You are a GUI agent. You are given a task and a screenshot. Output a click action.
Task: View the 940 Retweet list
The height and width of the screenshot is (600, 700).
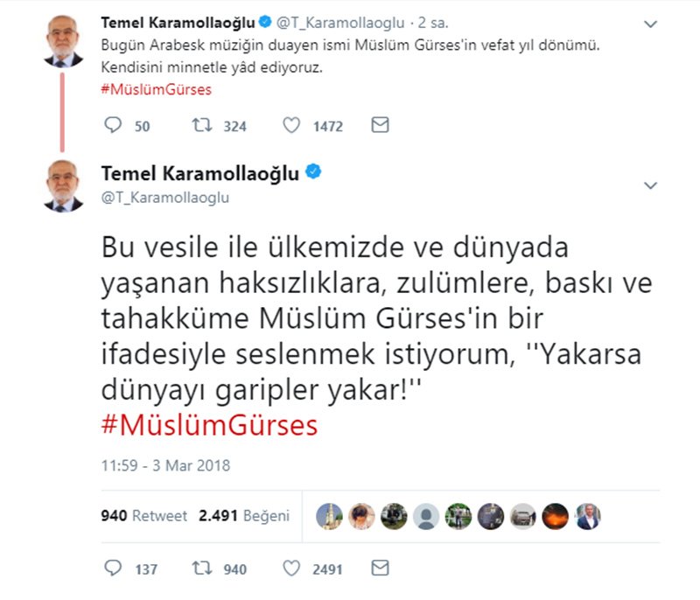pos(143,516)
